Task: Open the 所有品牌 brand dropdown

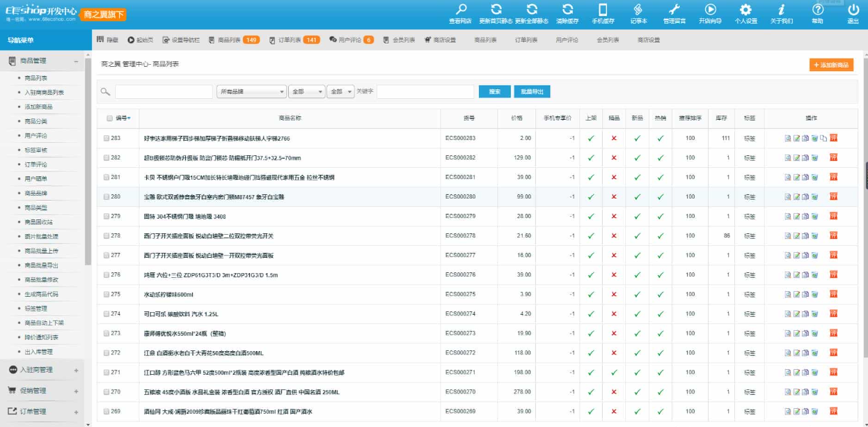Action: coord(251,91)
